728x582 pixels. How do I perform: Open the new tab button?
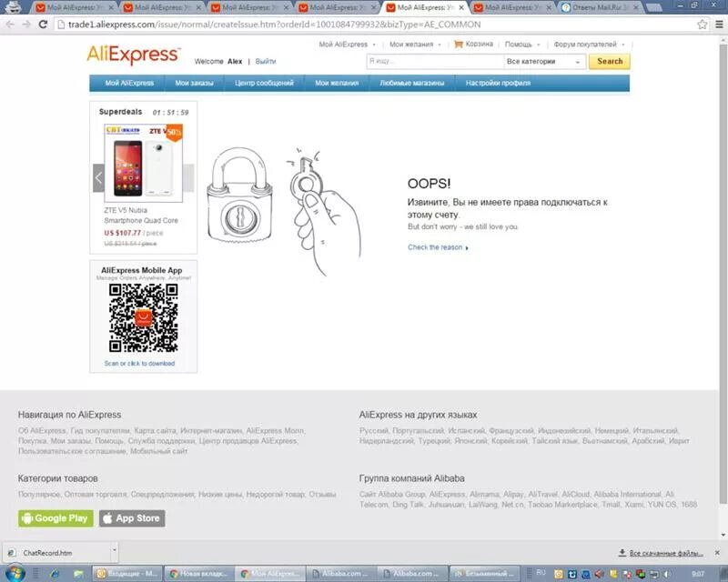pyautogui.click(x=653, y=7)
